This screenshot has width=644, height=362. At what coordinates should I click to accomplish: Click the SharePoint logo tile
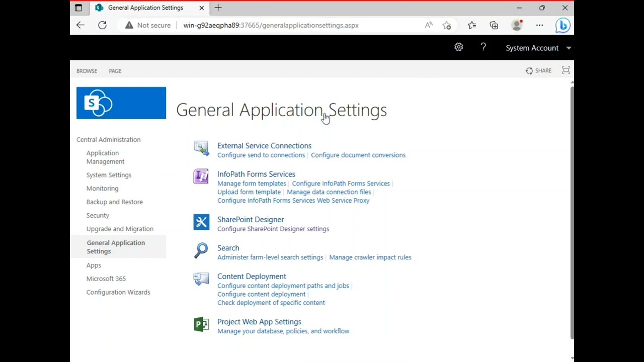tap(121, 103)
